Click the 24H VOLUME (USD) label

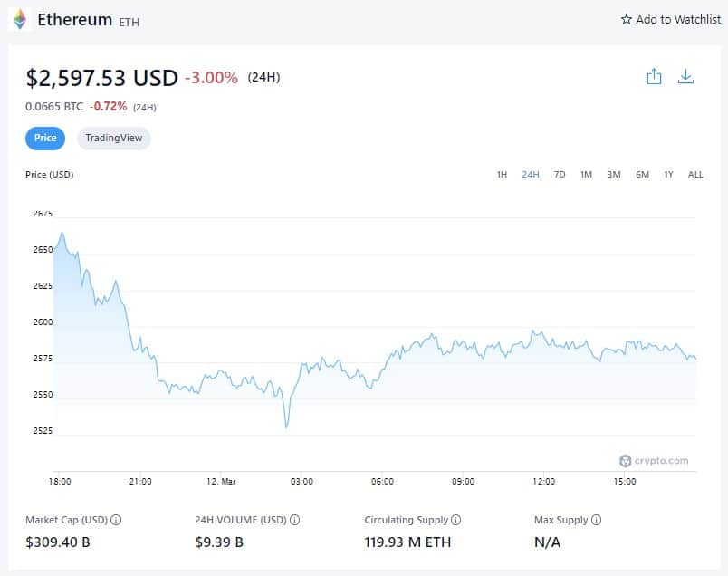click(x=241, y=520)
